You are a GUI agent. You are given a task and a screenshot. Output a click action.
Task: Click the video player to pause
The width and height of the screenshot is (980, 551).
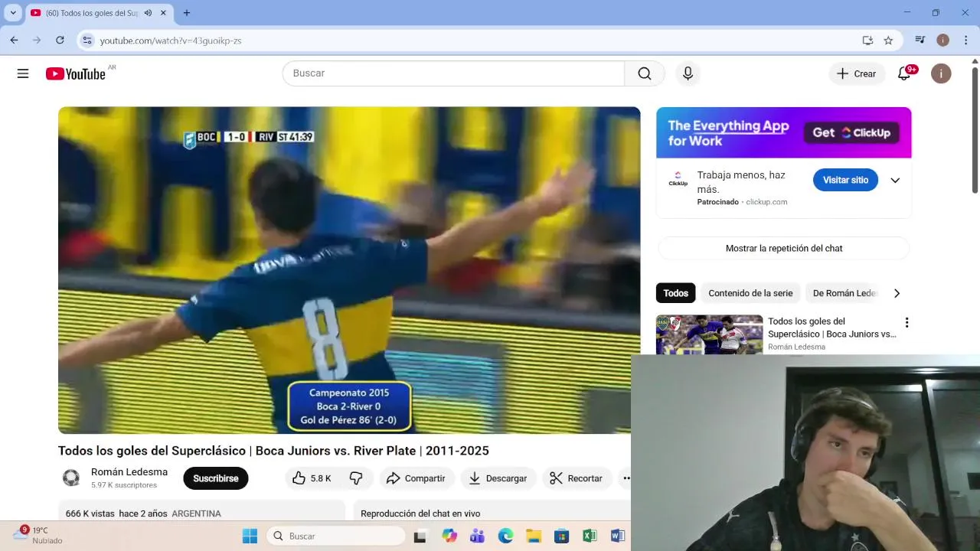pos(349,270)
